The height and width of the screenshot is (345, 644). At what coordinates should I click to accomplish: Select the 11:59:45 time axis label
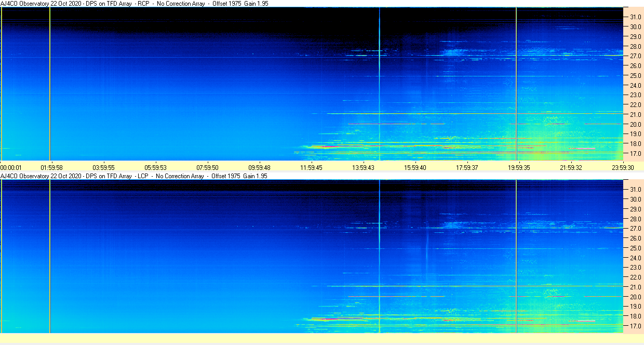312,167
